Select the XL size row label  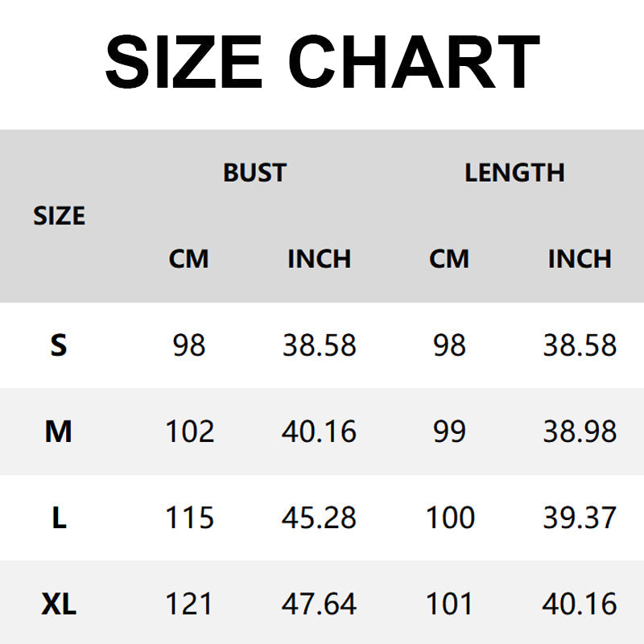pos(59,604)
